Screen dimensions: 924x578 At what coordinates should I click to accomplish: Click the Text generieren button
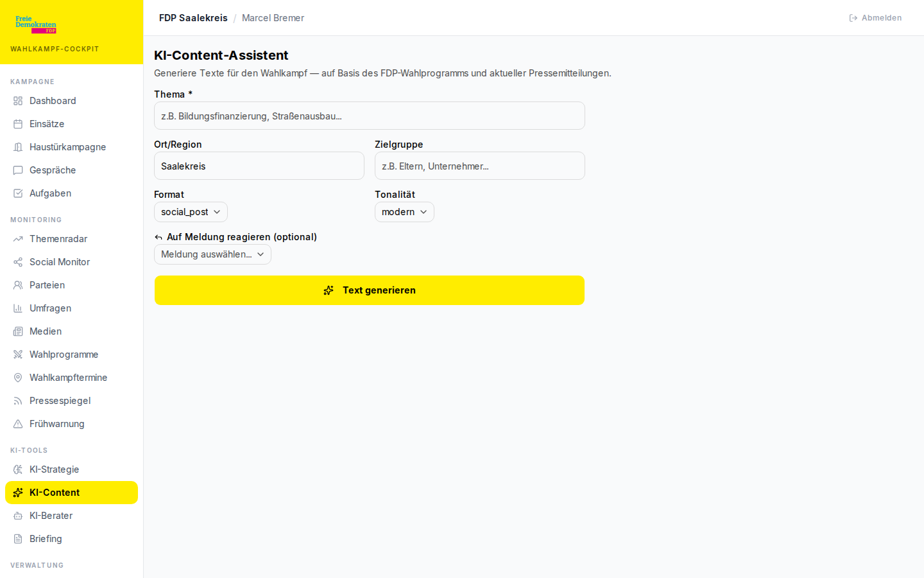pyautogui.click(x=370, y=290)
